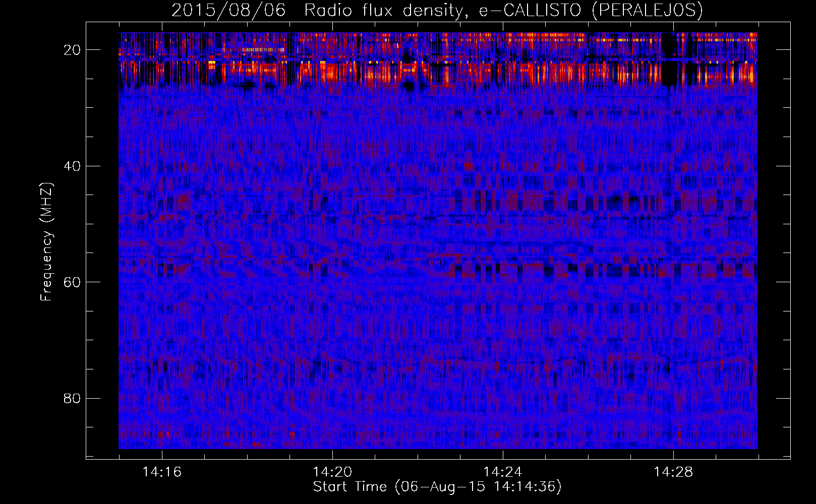Click the 14:20 time axis label

(332, 472)
